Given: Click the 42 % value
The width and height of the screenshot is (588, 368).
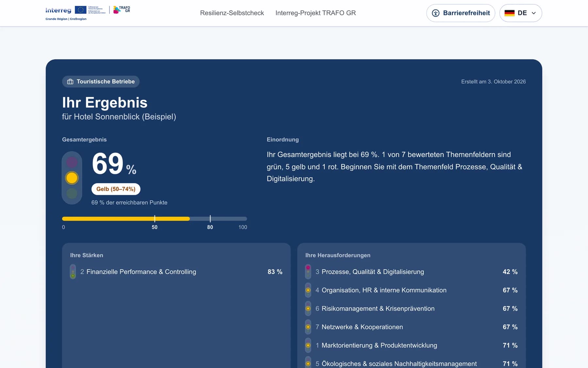Looking at the screenshot, I should pos(510,272).
